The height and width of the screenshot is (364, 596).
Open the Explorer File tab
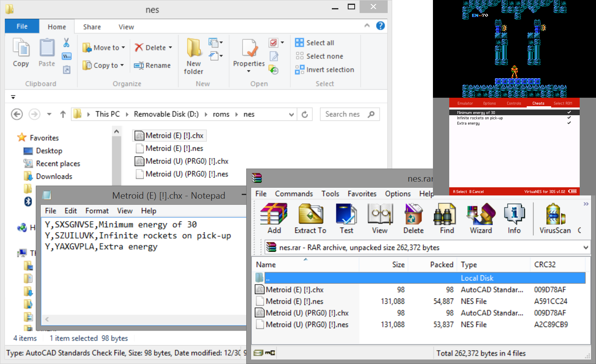click(x=22, y=26)
